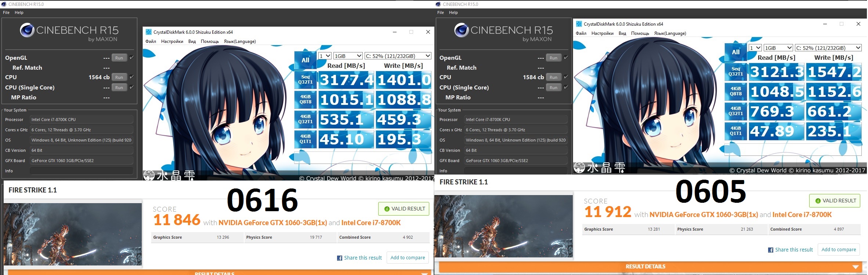The height and width of the screenshot is (275, 868).
Task: Toggle the CPU (Single Core) checkbox in left Cinebench
Action: click(131, 87)
